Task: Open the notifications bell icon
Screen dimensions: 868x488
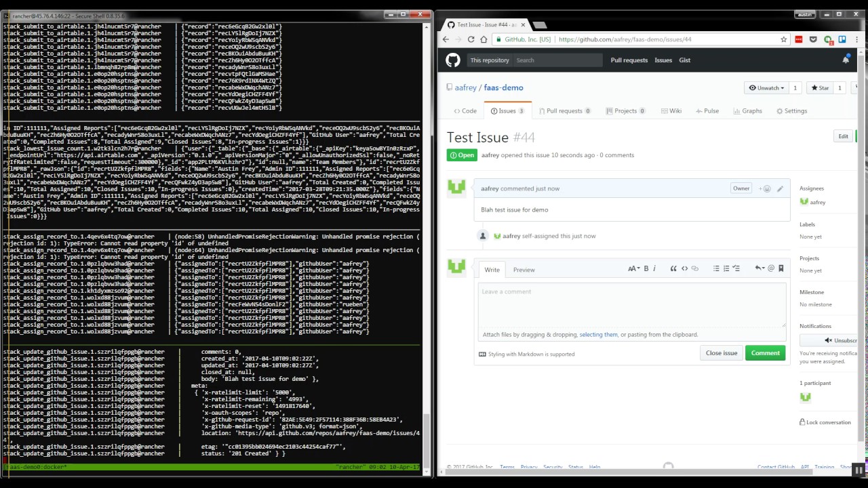Action: point(846,60)
